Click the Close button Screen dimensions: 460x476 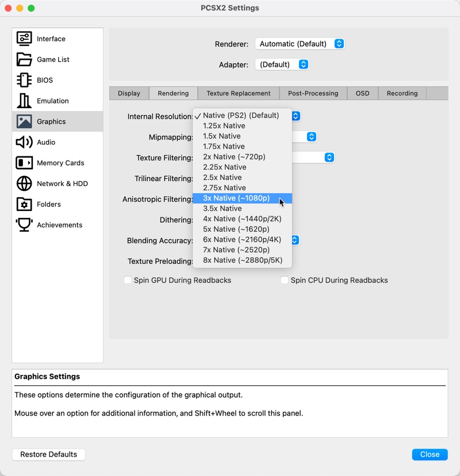click(x=430, y=454)
